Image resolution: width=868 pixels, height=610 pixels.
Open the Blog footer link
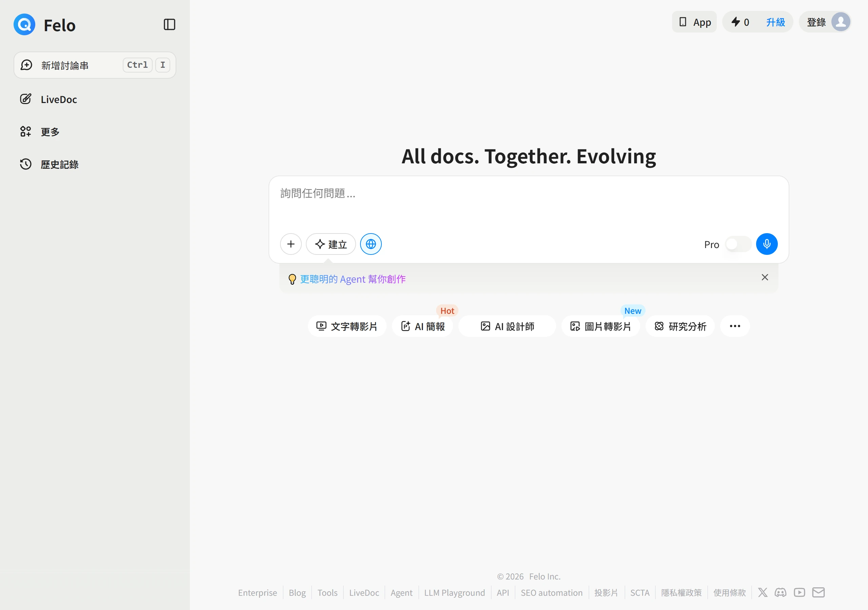tap(297, 593)
